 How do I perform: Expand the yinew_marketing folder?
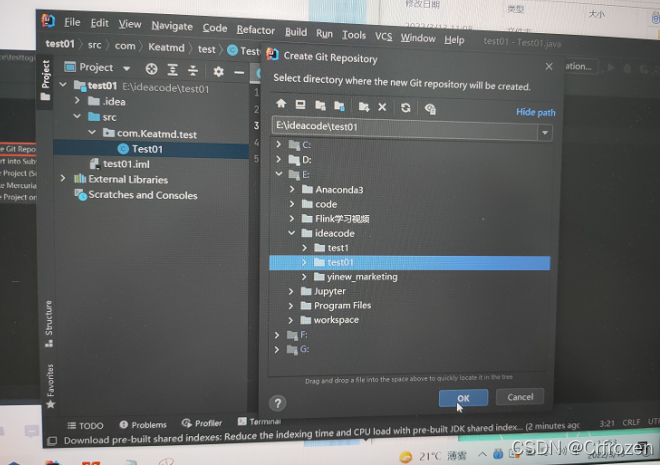(304, 277)
